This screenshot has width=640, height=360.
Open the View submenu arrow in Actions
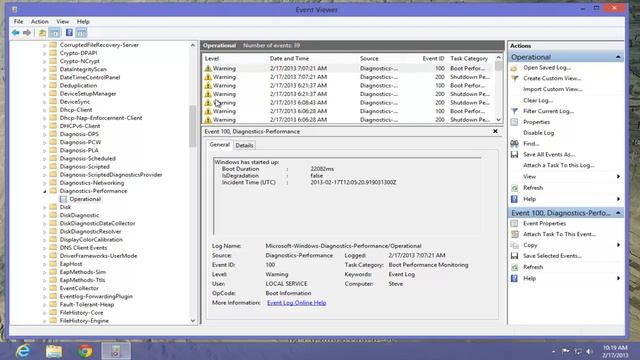click(x=618, y=177)
